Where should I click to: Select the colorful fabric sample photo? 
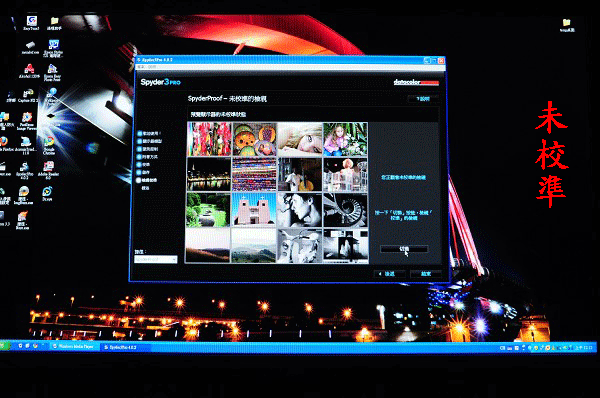coord(209,139)
